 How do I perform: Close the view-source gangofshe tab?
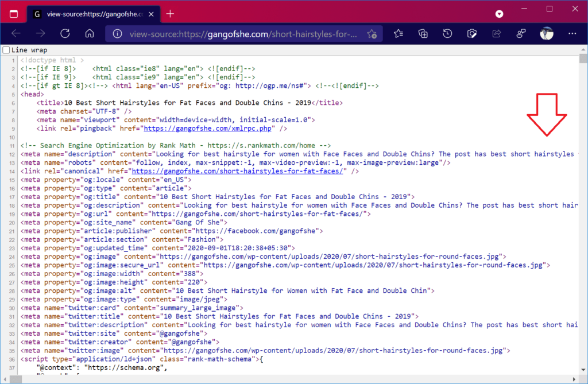[151, 14]
